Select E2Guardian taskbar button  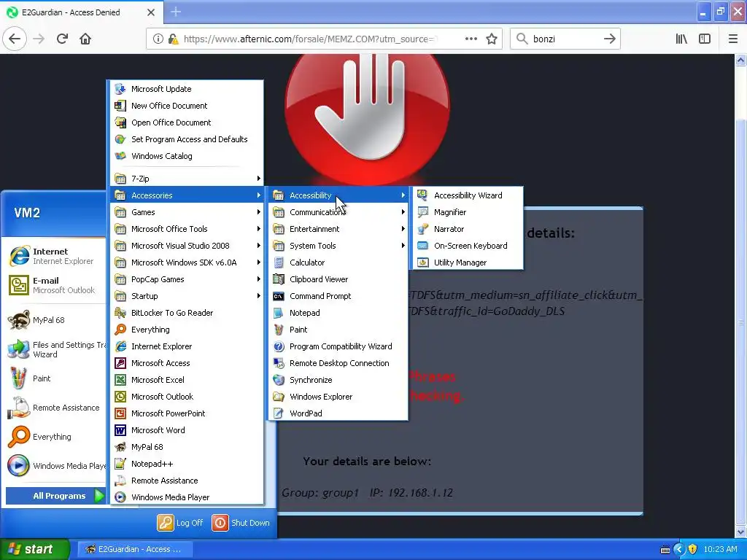(134, 549)
